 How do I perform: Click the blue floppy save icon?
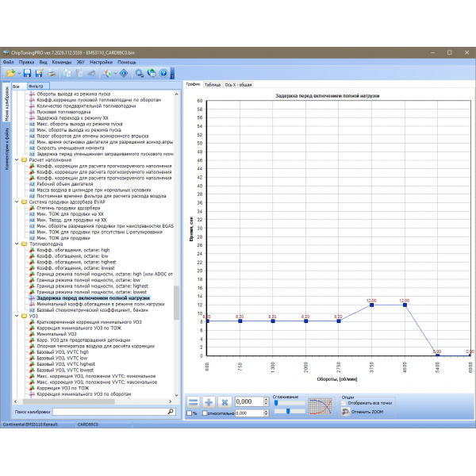point(26,73)
